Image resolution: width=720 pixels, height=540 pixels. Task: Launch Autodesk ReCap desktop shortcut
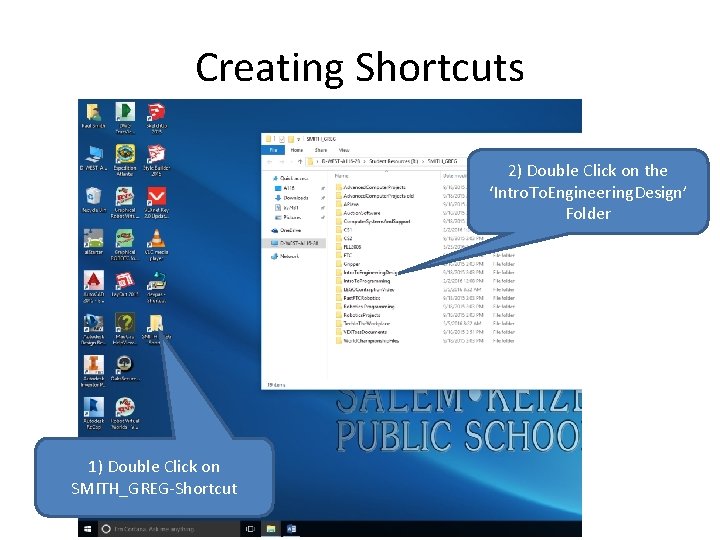point(94,414)
